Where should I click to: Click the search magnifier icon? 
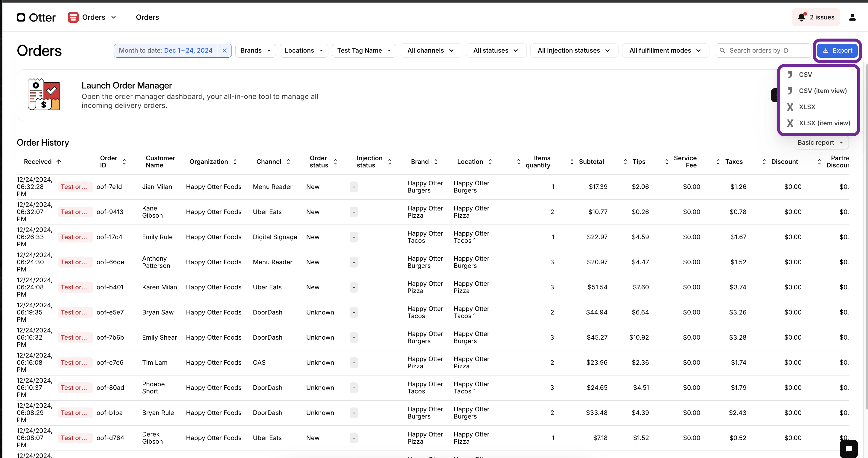point(722,51)
